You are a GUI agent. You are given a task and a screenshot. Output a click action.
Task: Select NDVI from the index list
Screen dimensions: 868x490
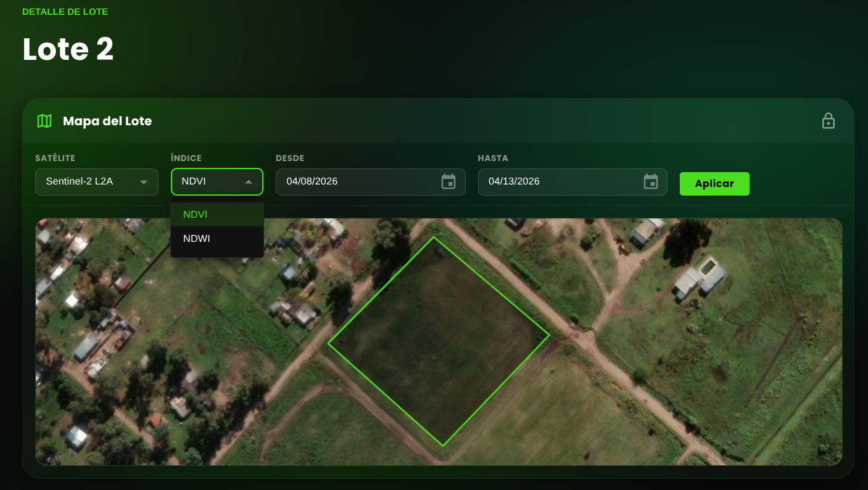217,215
